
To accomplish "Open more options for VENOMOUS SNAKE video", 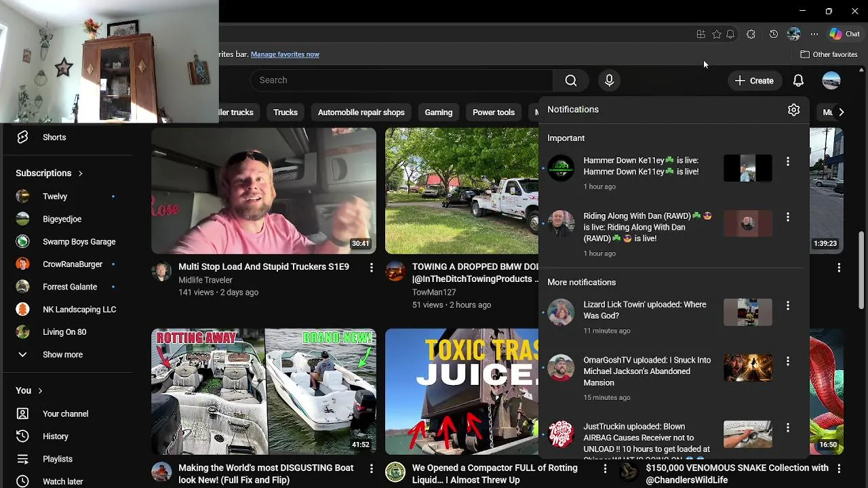I will (x=839, y=469).
